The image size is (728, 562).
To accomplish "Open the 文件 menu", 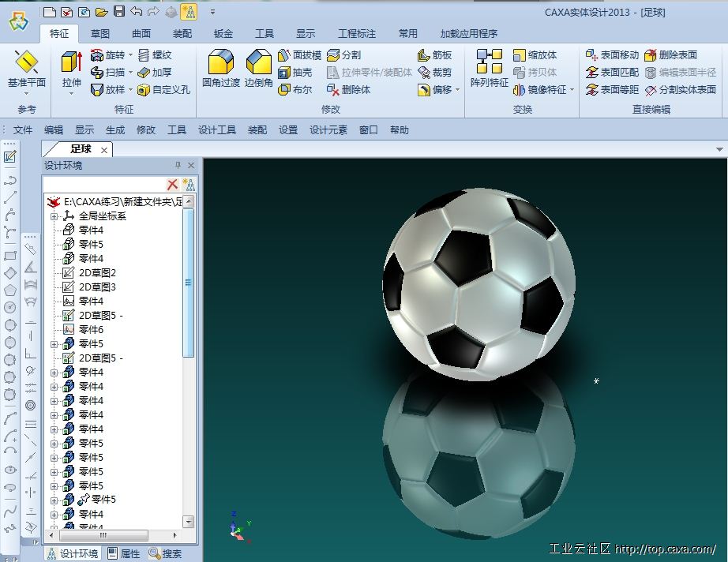I will [23, 130].
